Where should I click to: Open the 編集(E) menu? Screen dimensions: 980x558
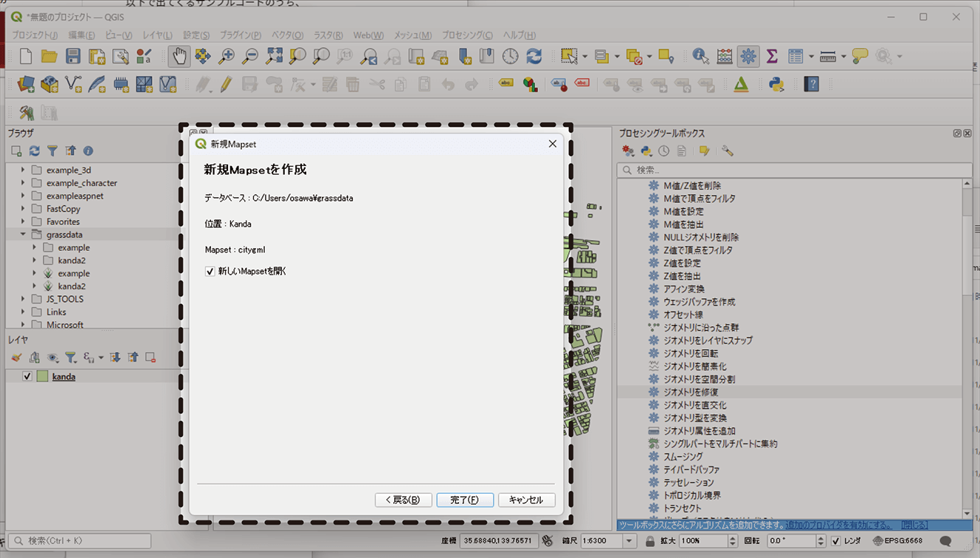click(81, 35)
